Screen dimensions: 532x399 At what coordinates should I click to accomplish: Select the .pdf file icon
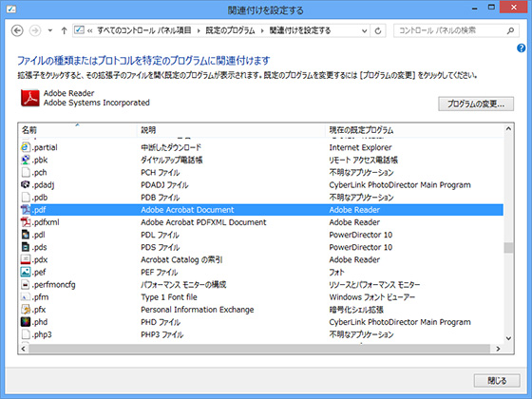26,210
